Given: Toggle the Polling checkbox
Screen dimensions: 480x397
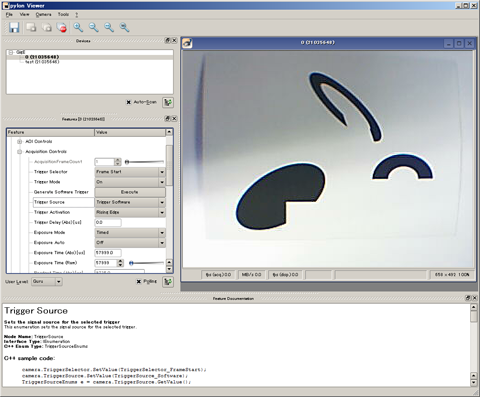Looking at the screenshot, I should tap(139, 282).
